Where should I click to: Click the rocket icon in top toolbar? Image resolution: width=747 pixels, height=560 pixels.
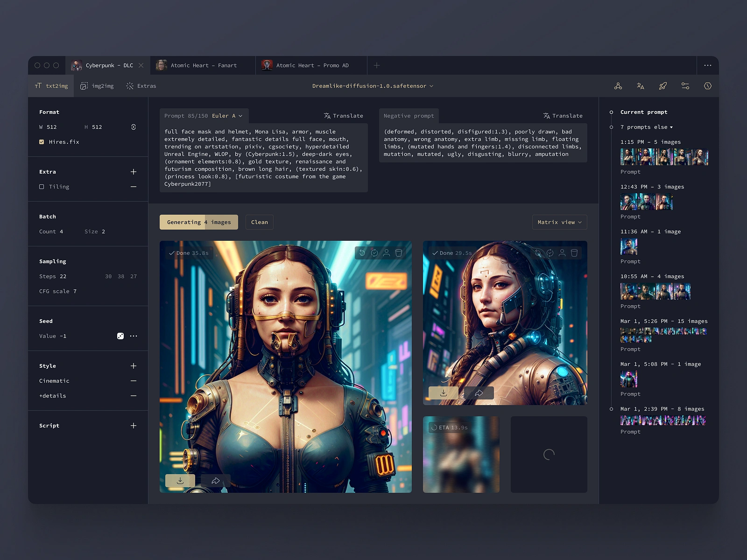pyautogui.click(x=662, y=86)
